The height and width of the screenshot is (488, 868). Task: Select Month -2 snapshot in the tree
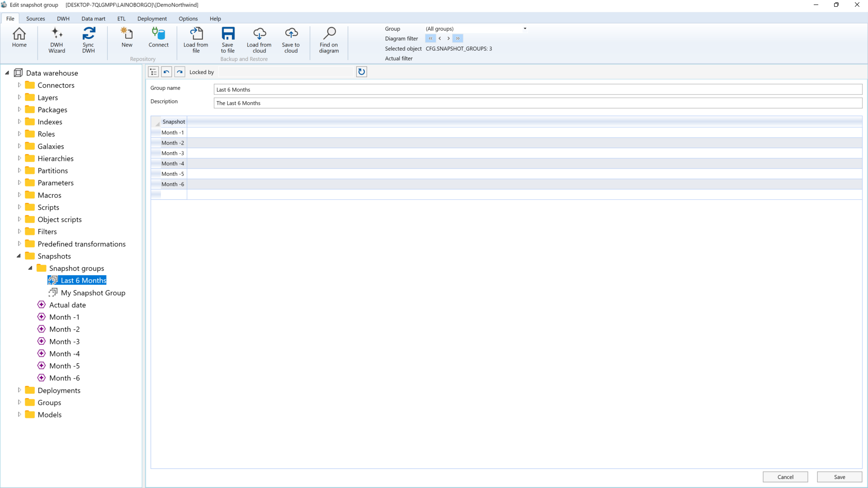(64, 329)
